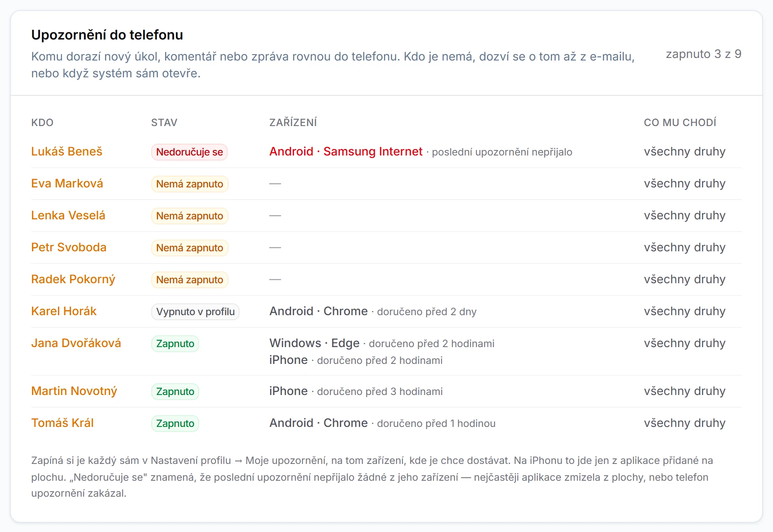Open Radek Pokorný's name link
Image resolution: width=773 pixels, height=532 pixels.
coord(73,279)
